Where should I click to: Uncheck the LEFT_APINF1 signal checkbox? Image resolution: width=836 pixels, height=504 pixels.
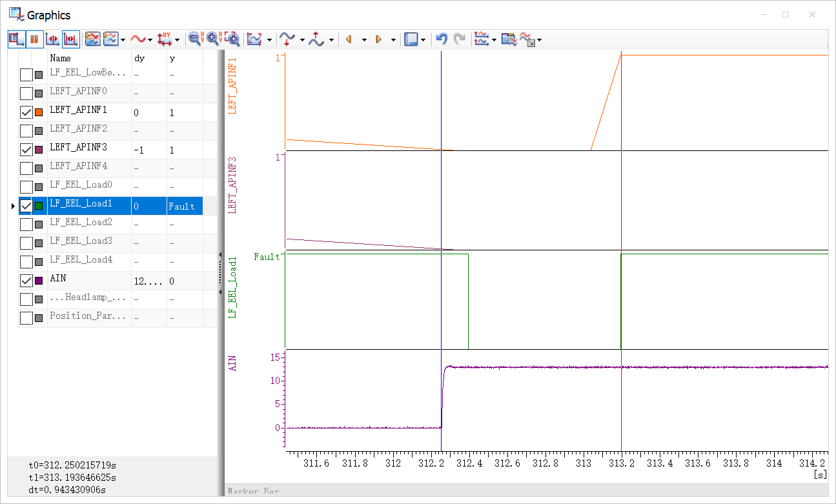tap(26, 112)
